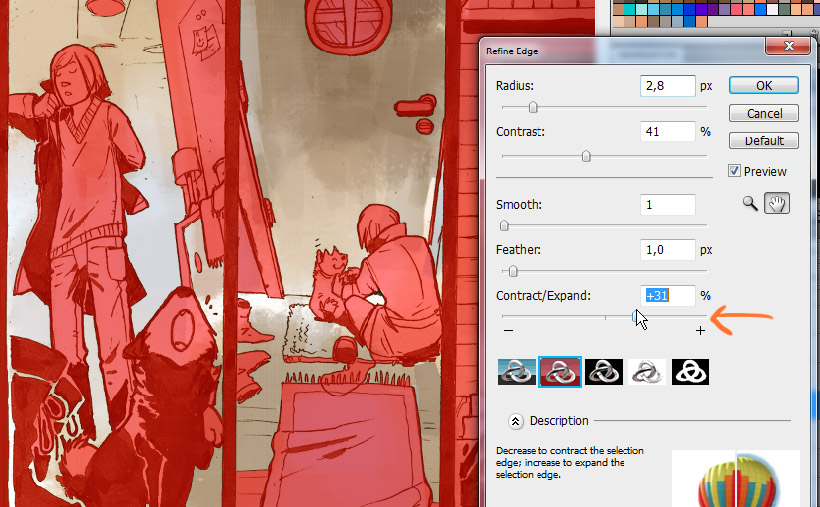Select the Hand tool icon
The width and height of the screenshot is (820, 507).
pos(777,203)
